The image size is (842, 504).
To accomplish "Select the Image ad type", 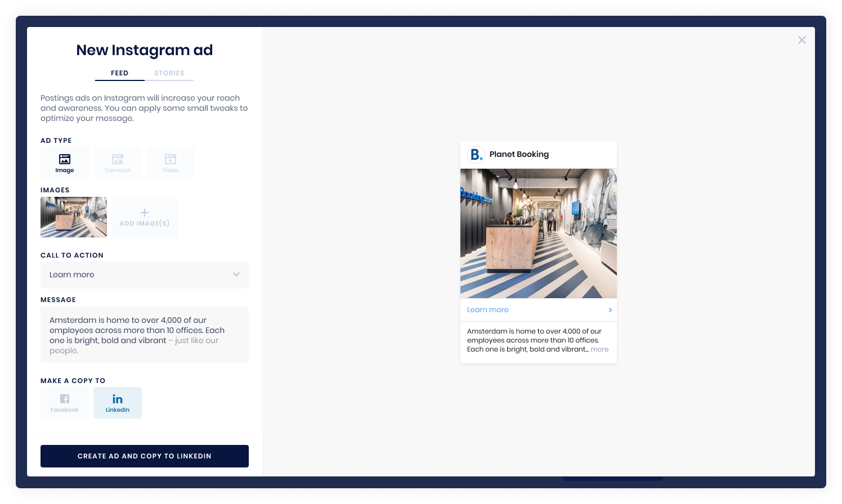I will [65, 163].
